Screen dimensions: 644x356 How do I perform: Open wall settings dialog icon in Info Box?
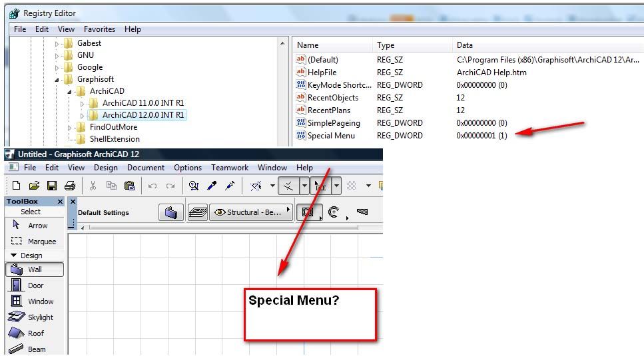pos(171,212)
